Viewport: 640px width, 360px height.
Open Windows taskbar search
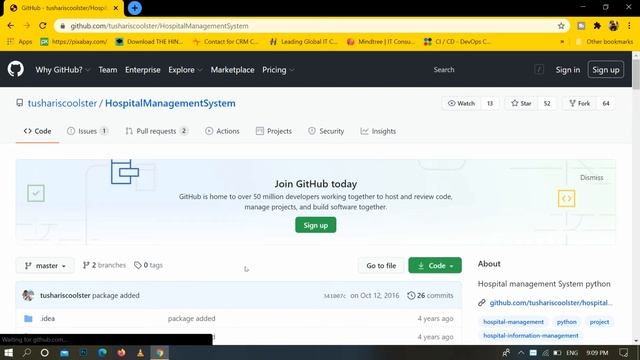27,353
